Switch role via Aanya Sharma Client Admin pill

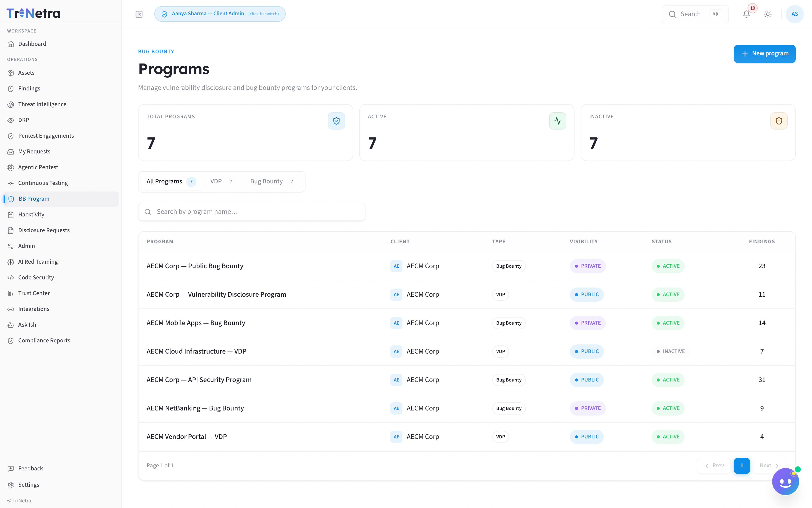tap(220, 14)
